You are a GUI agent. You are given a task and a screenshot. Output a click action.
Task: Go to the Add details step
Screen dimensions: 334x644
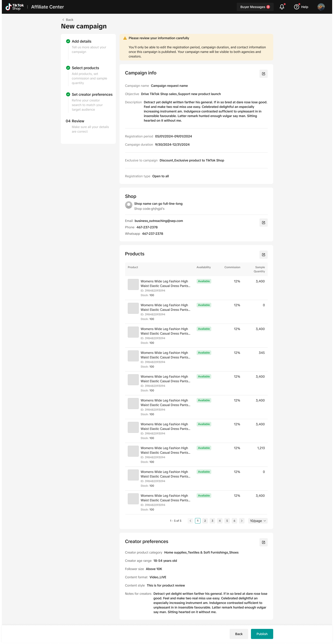81,41
